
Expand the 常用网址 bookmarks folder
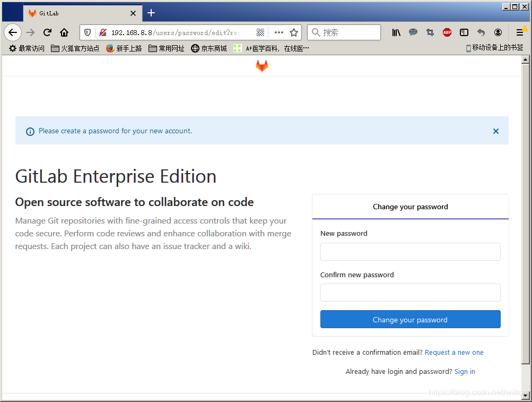(x=166, y=48)
